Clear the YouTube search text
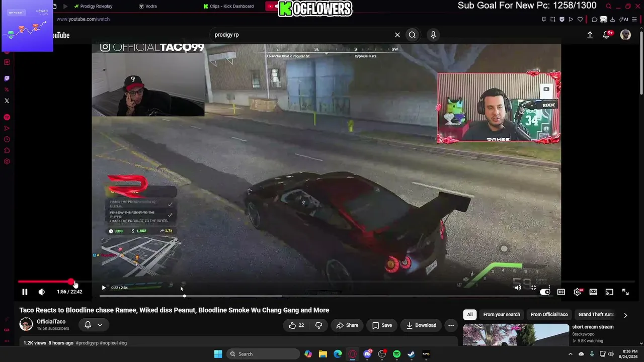 (397, 35)
